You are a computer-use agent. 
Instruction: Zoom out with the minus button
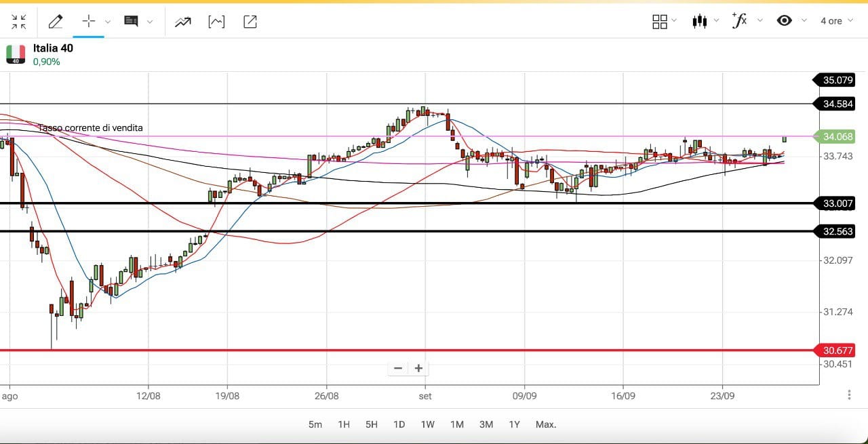point(398,368)
